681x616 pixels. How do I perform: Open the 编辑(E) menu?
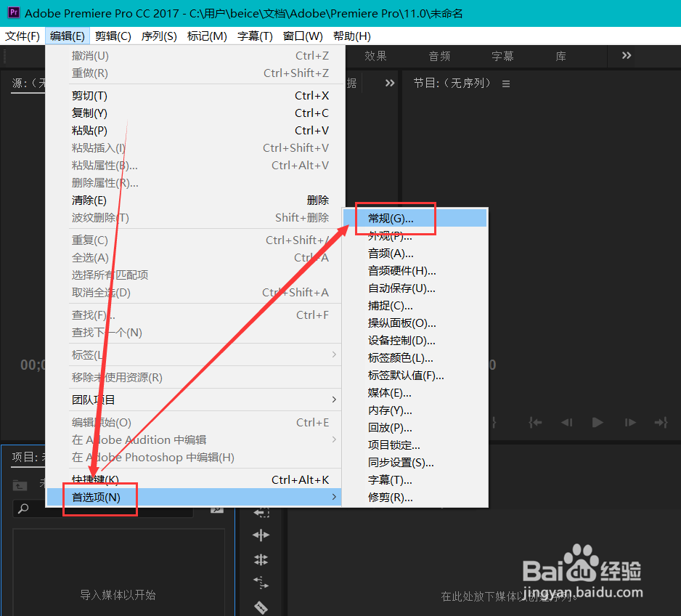(68, 36)
